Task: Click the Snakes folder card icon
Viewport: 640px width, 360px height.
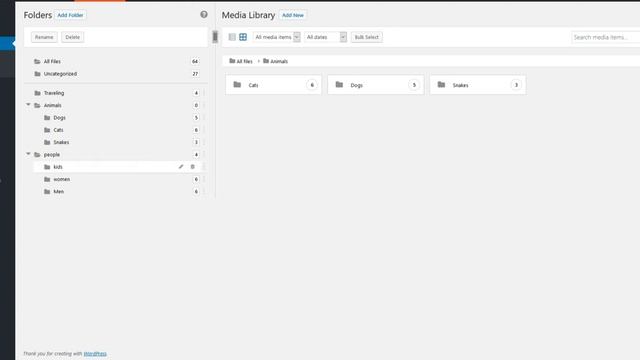Action: pos(441,84)
